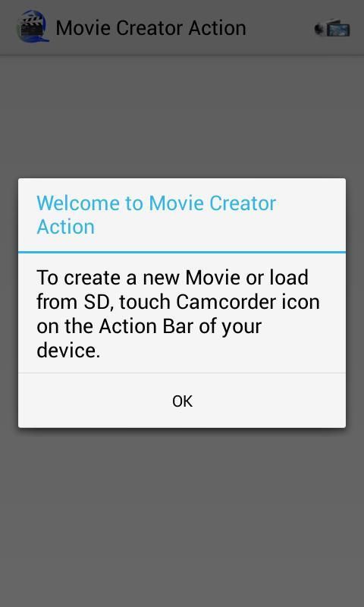Tap the Camcorder icon in the action bar

332,28
